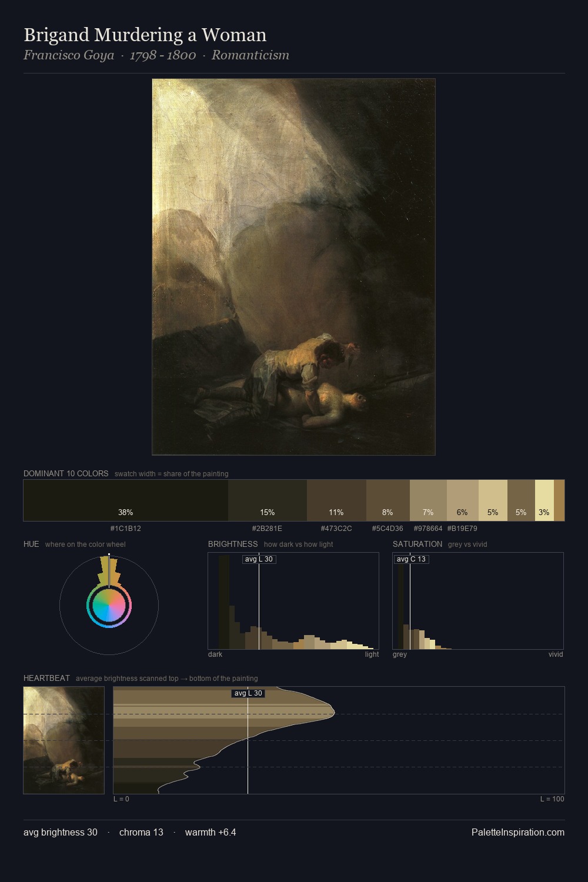
Task: Click the hex code '#978664'
Action: [x=428, y=529]
